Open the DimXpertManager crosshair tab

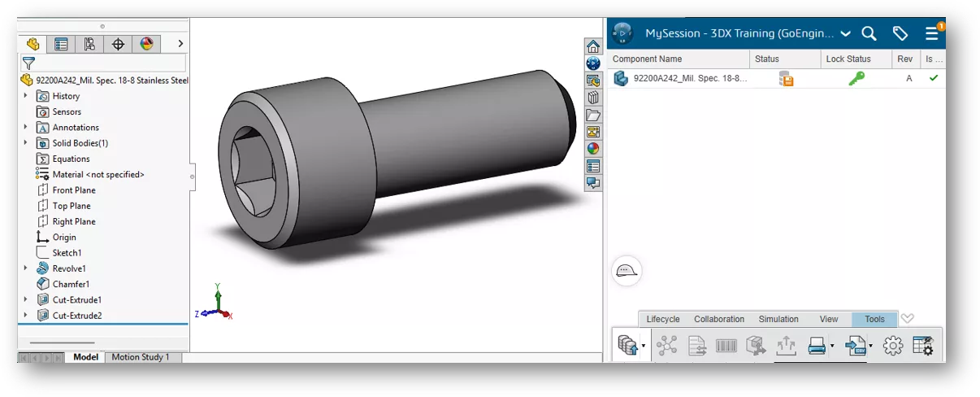118,44
